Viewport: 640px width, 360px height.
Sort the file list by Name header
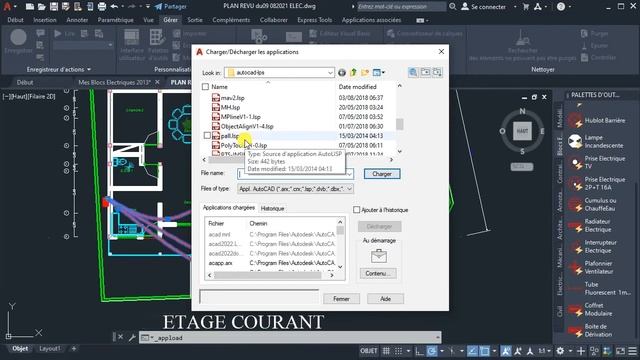[x=219, y=87]
